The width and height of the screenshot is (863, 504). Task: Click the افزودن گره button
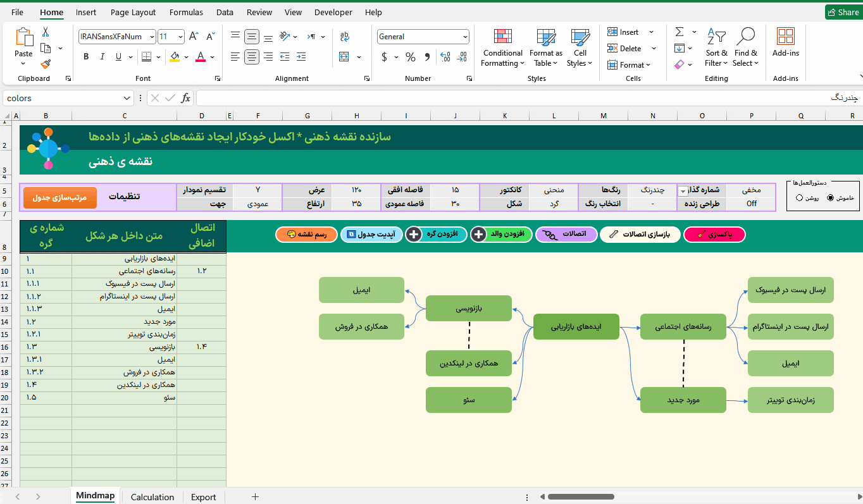click(436, 235)
